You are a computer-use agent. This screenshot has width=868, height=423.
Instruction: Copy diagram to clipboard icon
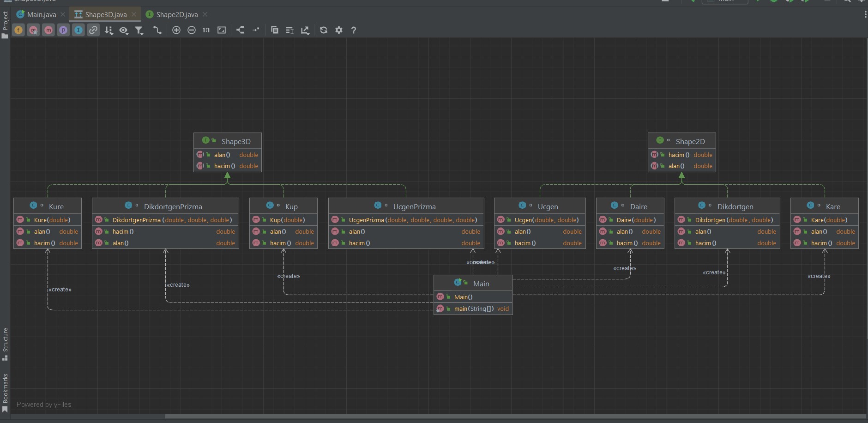coord(275,30)
